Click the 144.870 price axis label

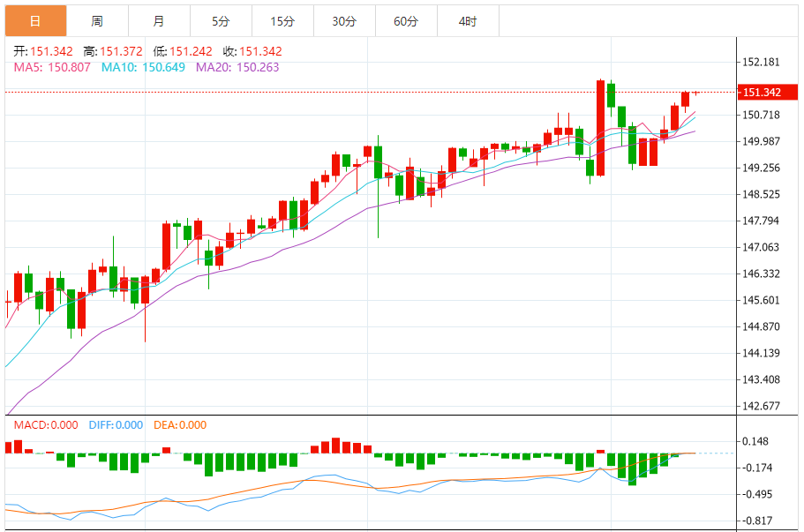click(x=761, y=326)
